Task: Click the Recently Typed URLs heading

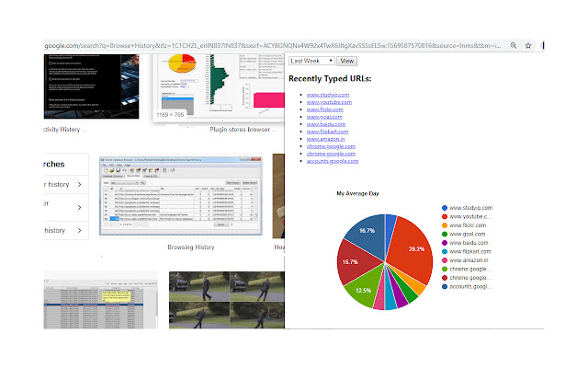Action: (330, 78)
